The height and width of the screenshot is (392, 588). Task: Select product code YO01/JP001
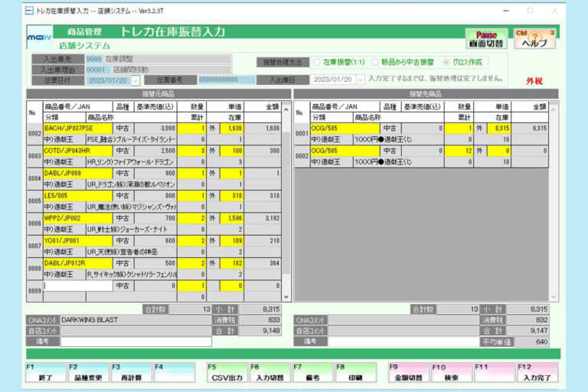tap(77, 241)
